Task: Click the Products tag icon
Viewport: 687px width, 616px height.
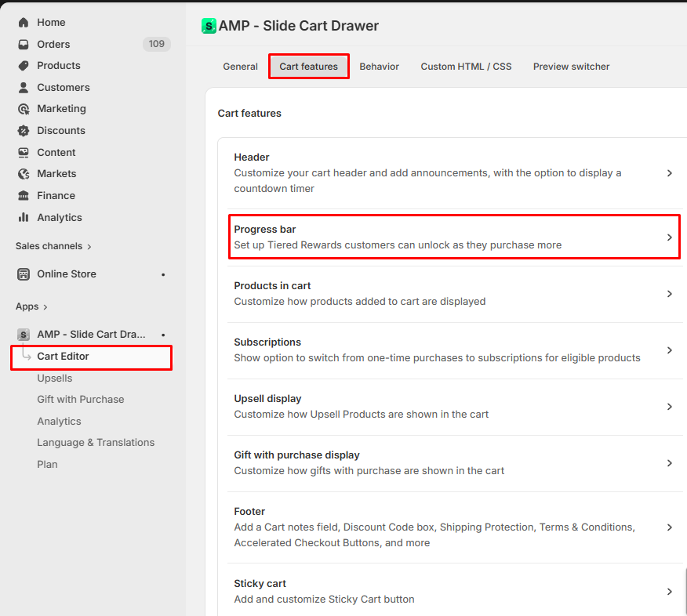Action: coord(24,66)
